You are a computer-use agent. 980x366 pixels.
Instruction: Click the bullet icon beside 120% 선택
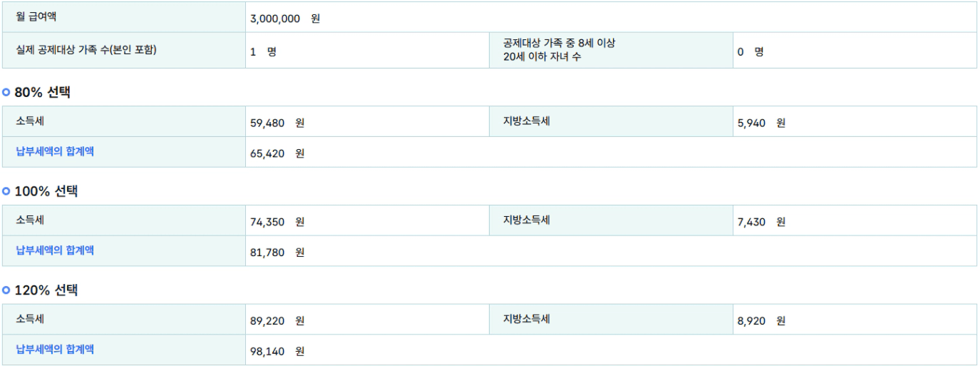[x=6, y=290]
